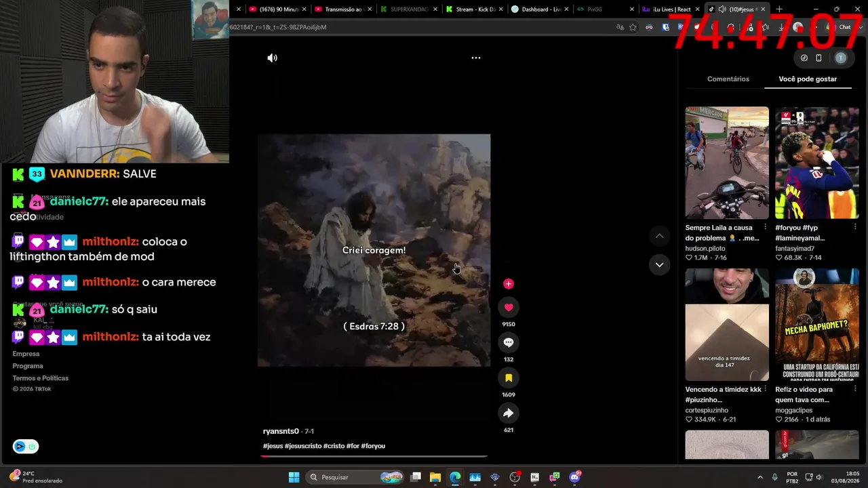Like the video with the heart icon
868x488 pixels.
coord(509,308)
